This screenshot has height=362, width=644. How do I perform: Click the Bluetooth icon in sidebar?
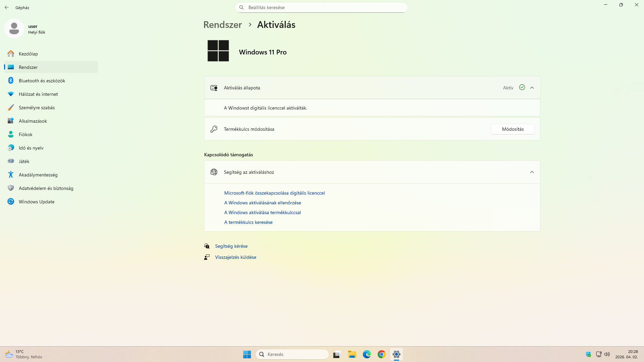tap(11, 81)
